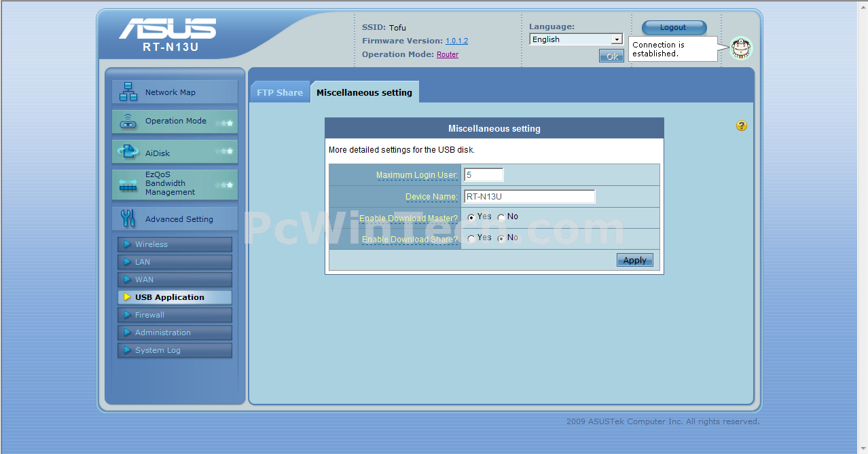Click the SSID value Tofu
Screen dimensions: 868x454
pyautogui.click(x=397, y=28)
